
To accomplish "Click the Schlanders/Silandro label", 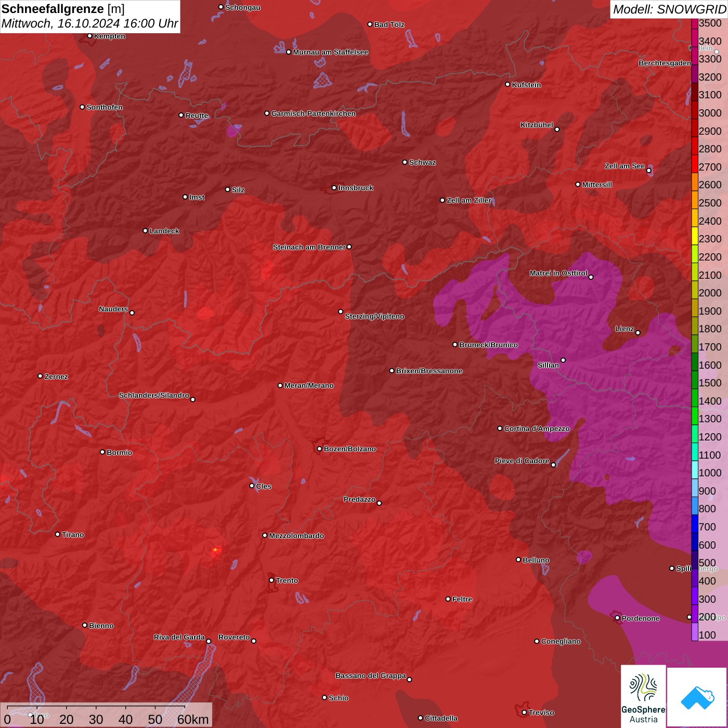I will pyautogui.click(x=154, y=395).
